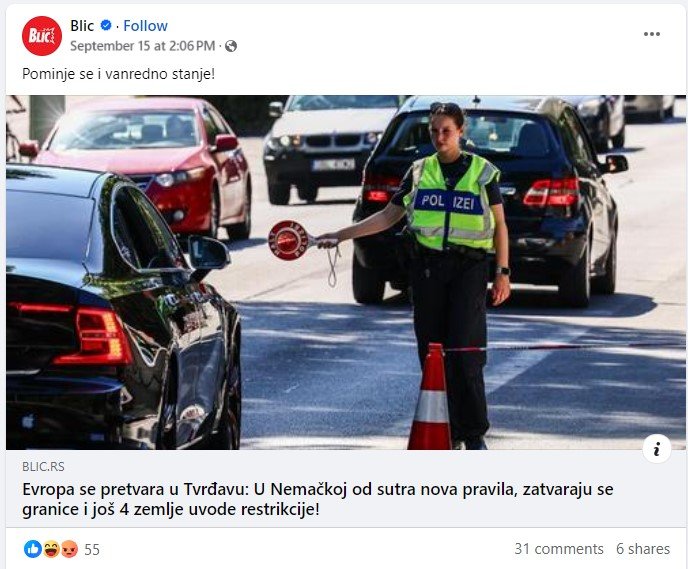
Task: Open the September 15 timestamp link
Action: coord(143,46)
